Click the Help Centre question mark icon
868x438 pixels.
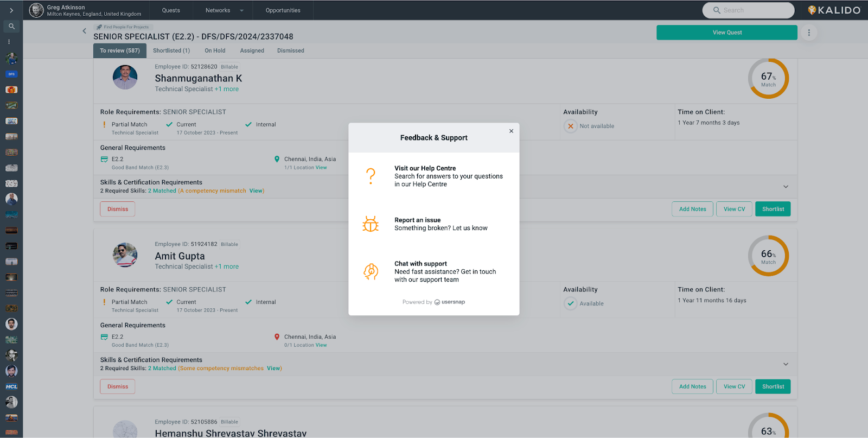(371, 176)
